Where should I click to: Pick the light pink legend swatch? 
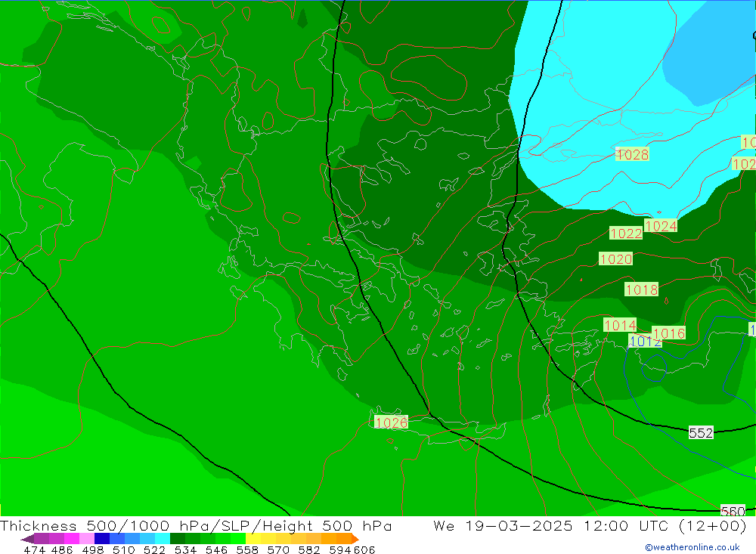coord(87,538)
